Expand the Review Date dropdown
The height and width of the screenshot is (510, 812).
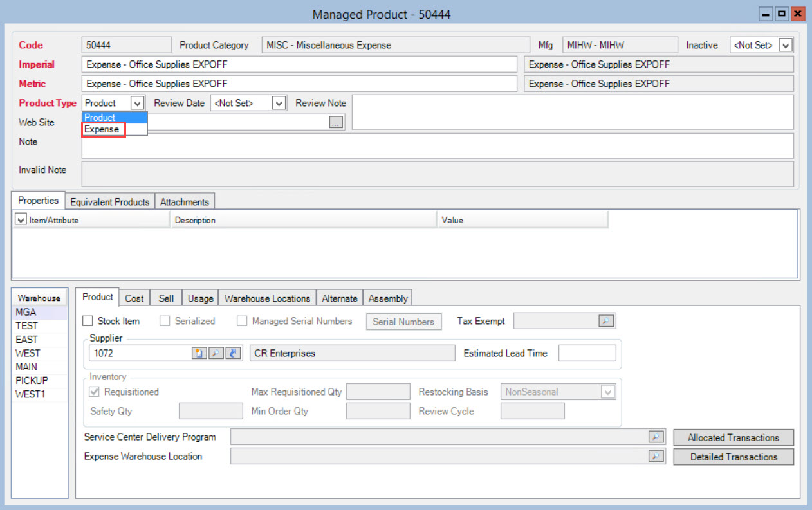pyautogui.click(x=279, y=103)
